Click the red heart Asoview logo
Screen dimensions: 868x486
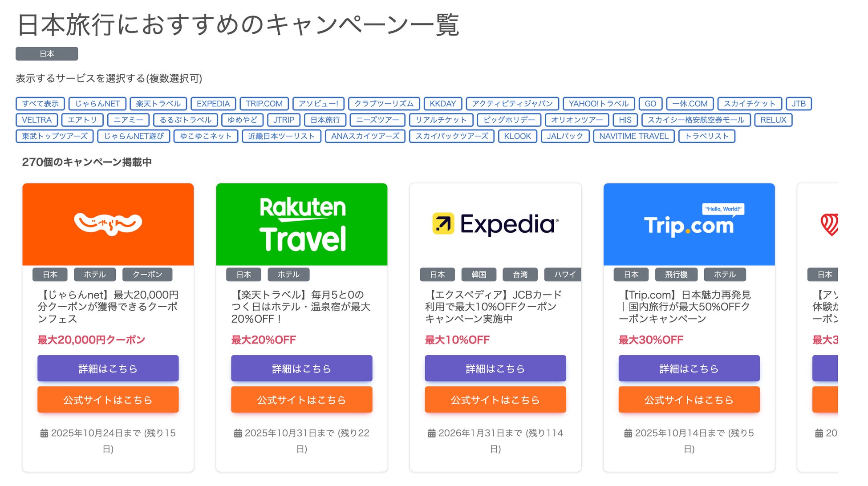point(829,224)
